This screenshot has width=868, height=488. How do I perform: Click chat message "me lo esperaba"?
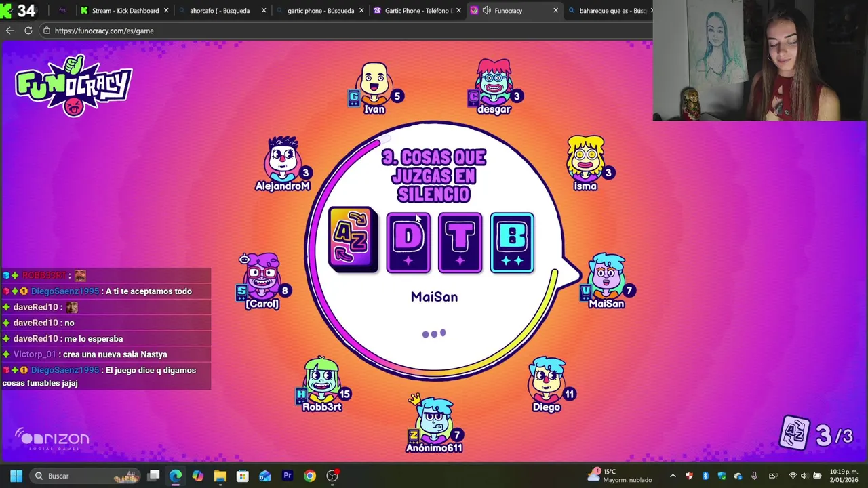(x=94, y=339)
